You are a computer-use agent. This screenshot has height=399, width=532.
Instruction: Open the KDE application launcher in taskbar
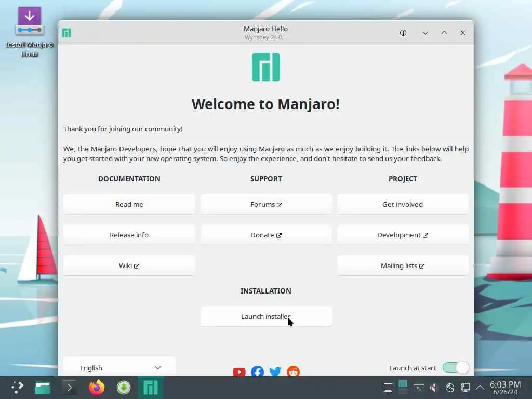[17, 388]
